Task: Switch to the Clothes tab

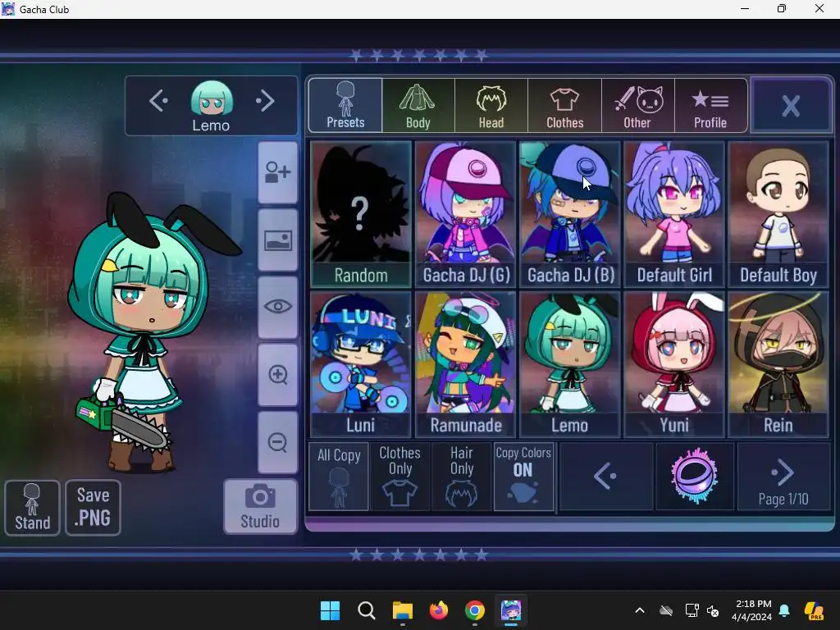Action: pyautogui.click(x=564, y=106)
